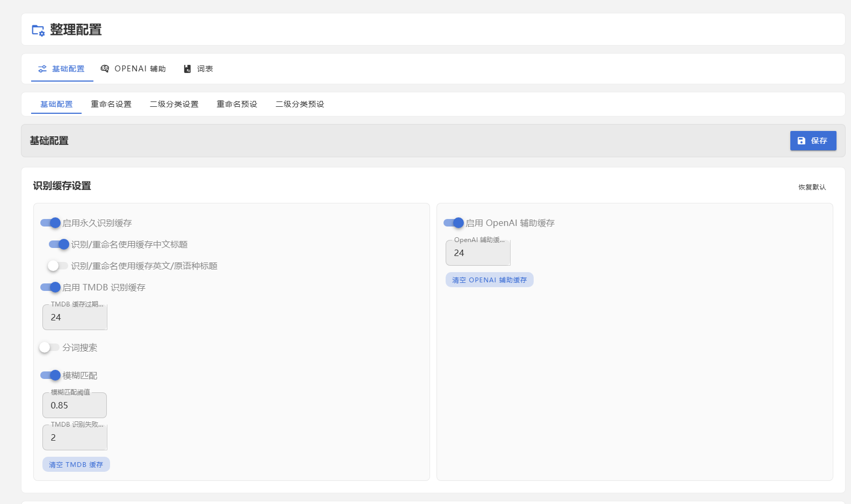Screen dimensions: 851x504
Task: Disable 识别/重命名使用缓存中文标题 switch
Action: pos(59,244)
